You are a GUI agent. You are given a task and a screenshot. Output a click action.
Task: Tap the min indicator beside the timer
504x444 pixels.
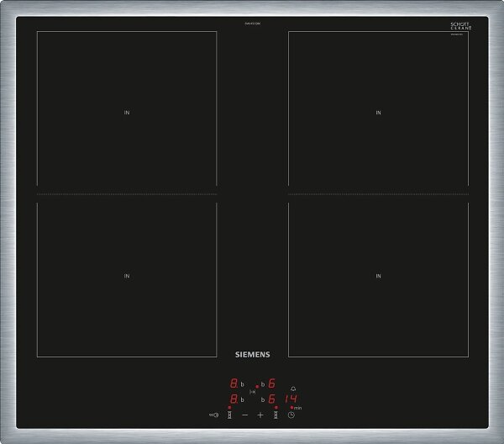tap(297, 408)
